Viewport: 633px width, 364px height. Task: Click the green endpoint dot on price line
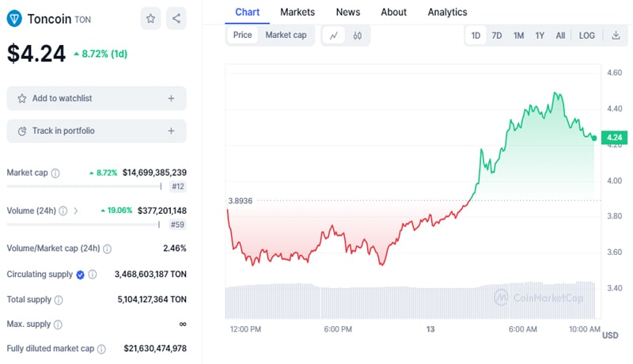[594, 138]
